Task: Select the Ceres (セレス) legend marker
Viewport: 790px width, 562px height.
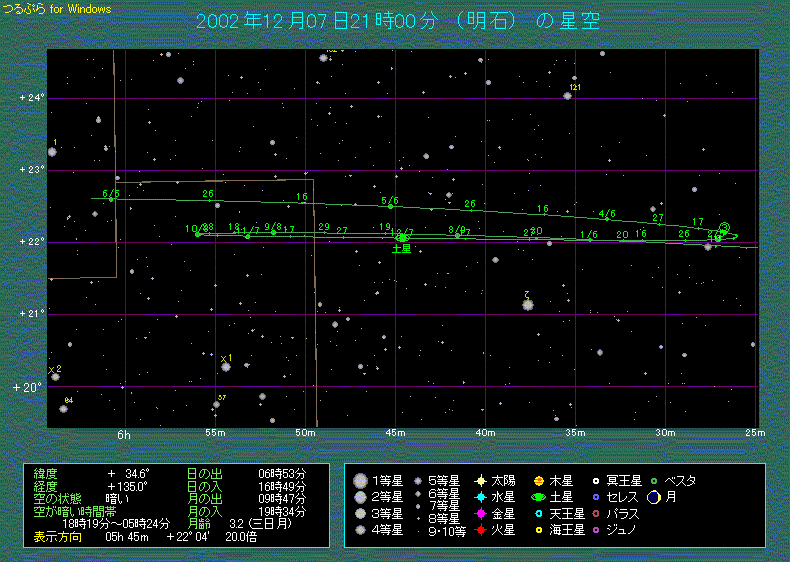Action: click(596, 497)
